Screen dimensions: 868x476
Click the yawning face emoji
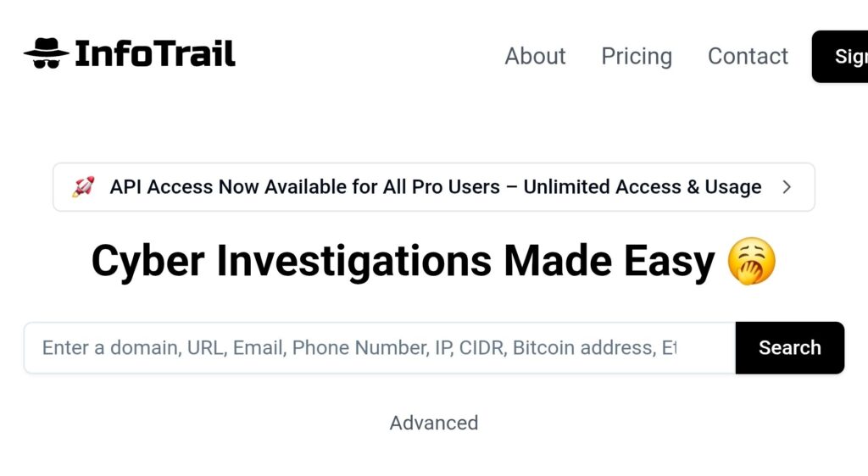(x=752, y=262)
